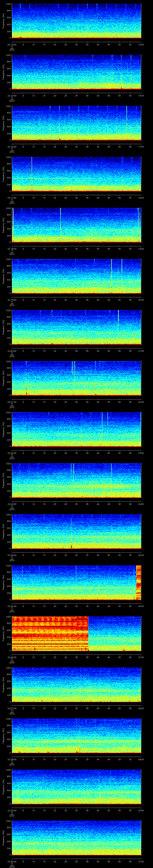
Task: Select the spectrogram panel starting at 22:29:00
Action: (x=76, y=787)
